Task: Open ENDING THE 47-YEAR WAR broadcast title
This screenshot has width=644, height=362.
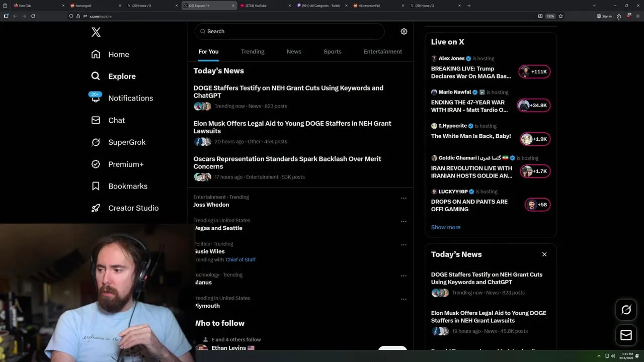Action: pos(469,106)
